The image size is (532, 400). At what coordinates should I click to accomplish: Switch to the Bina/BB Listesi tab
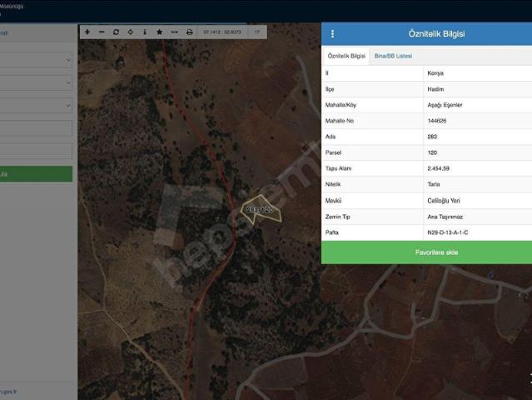[393, 56]
